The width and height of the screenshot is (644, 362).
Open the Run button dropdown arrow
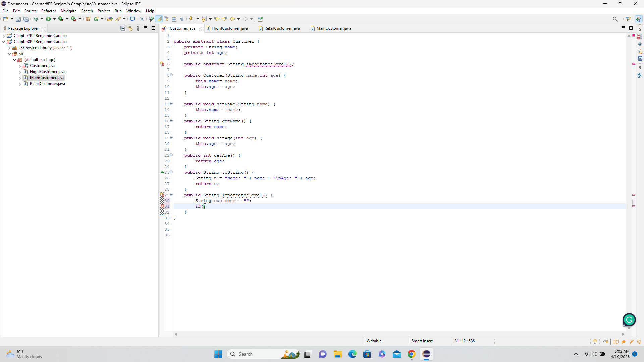click(x=54, y=19)
